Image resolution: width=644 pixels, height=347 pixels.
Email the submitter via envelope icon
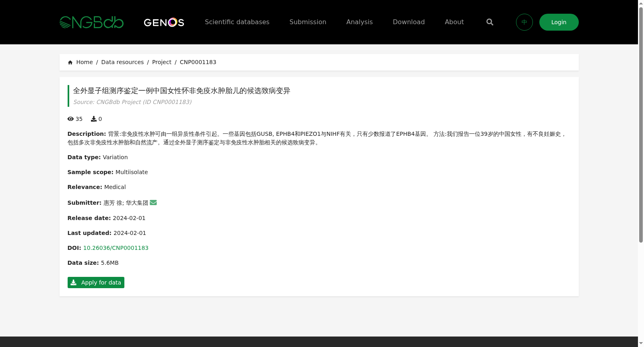click(153, 203)
